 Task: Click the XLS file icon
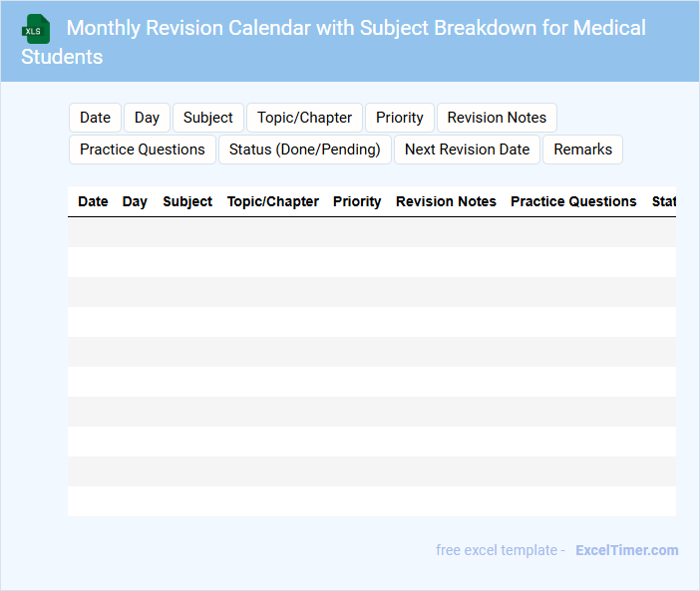[36, 29]
